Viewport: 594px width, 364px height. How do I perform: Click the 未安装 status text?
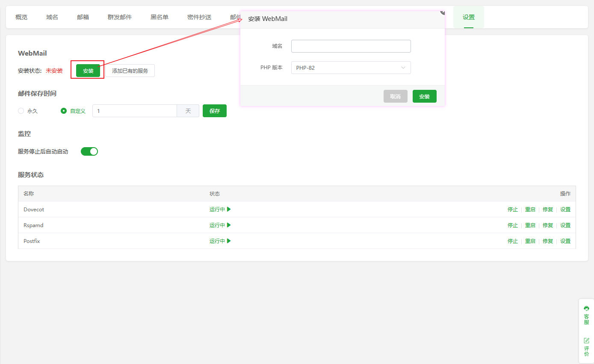[54, 71]
